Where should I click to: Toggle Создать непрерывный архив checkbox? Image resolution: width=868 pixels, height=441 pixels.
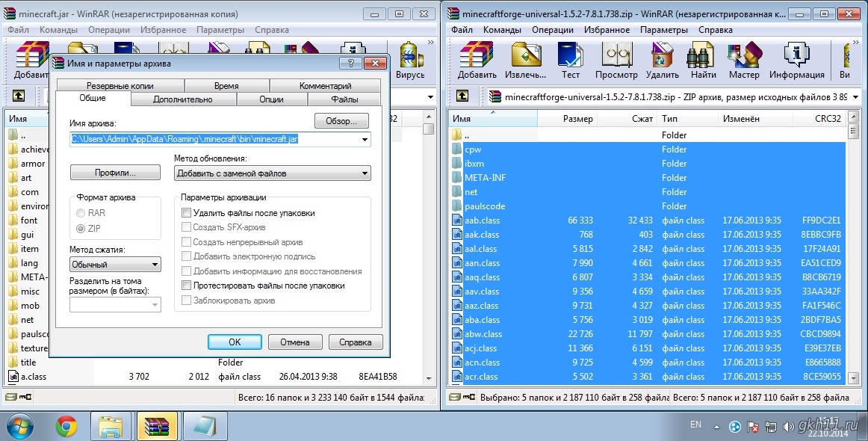point(187,242)
